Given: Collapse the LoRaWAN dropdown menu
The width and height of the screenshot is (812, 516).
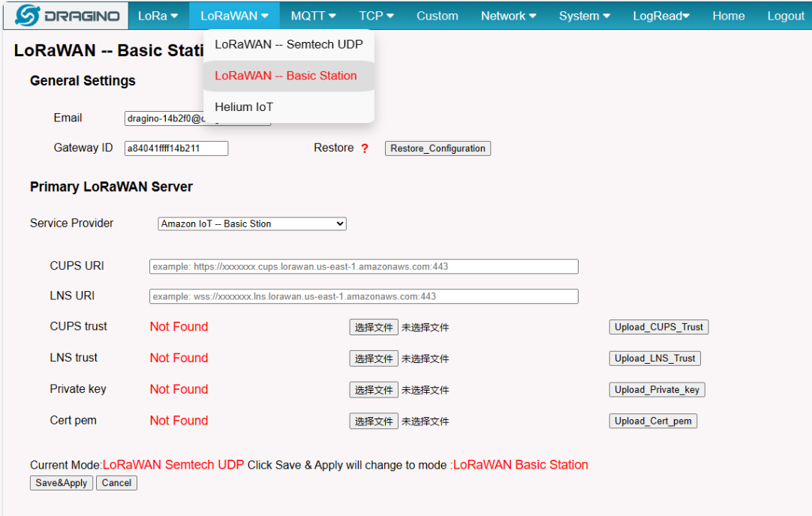Looking at the screenshot, I should [x=235, y=16].
